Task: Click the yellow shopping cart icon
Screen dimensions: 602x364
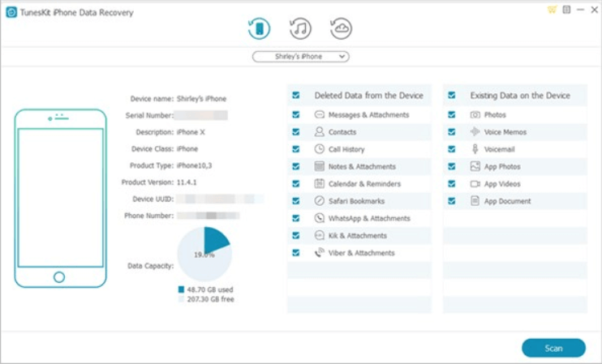Action: coord(553,10)
